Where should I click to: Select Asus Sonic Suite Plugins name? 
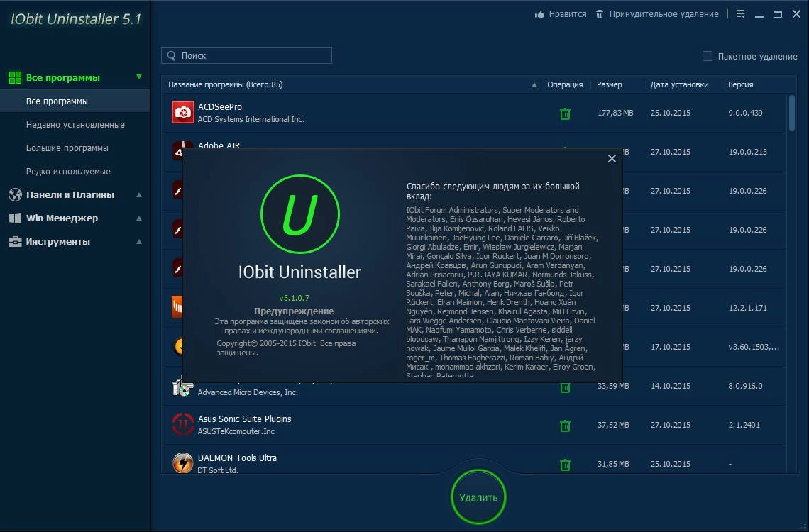click(x=245, y=419)
